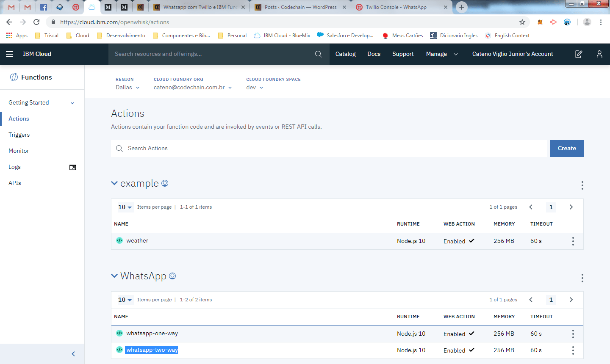
Task: Click the IBM Cloud home title
Action: pos(37,54)
